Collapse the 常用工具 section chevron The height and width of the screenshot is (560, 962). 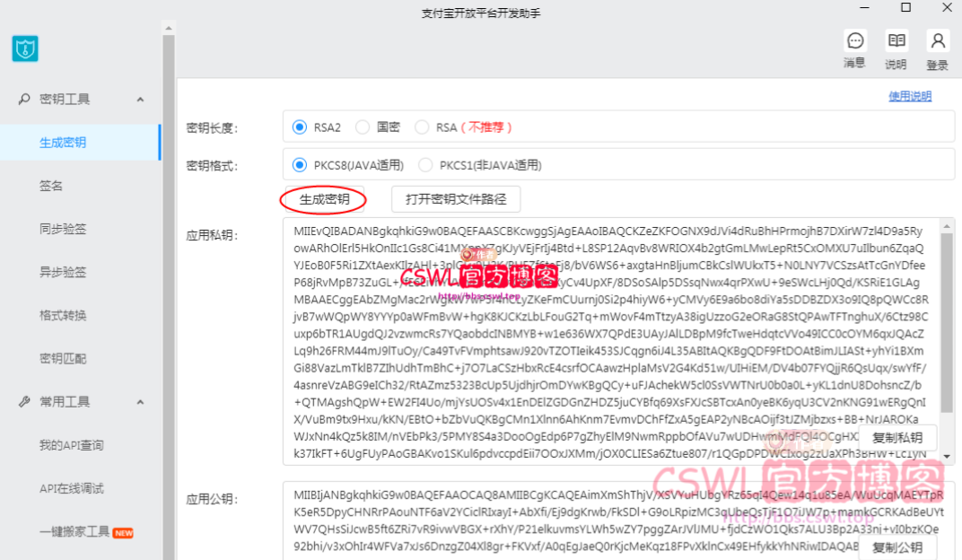(140, 402)
